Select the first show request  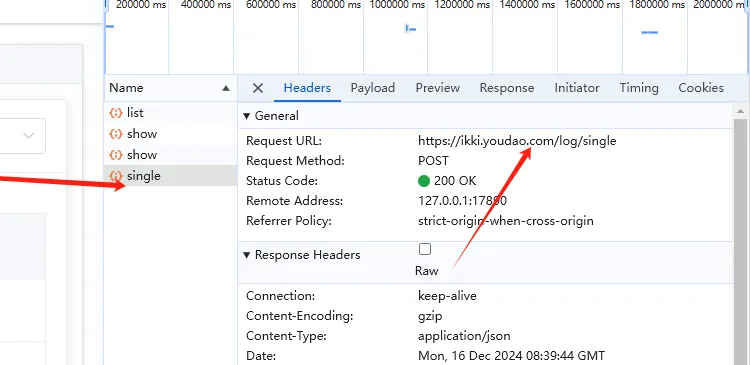pyautogui.click(x=171, y=134)
